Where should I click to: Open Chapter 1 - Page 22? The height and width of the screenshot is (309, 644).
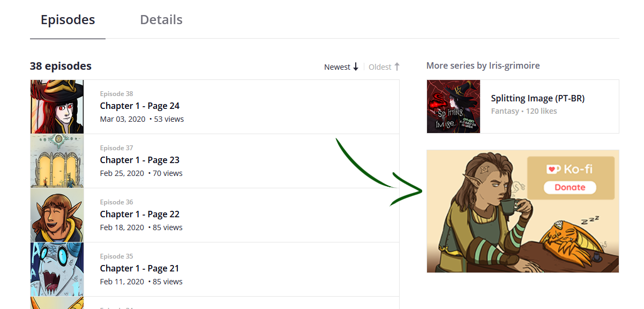click(x=140, y=214)
